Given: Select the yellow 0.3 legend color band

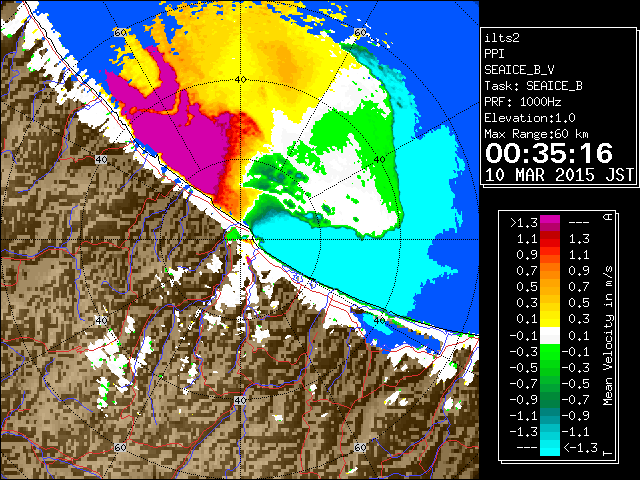Looking at the screenshot, I should coord(550,319).
